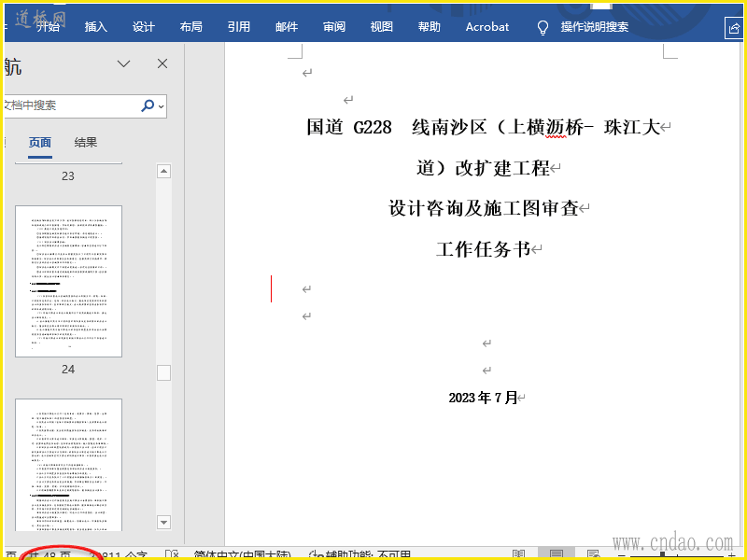Click the proofing check icon in status bar
The height and width of the screenshot is (560, 747).
pos(172,555)
